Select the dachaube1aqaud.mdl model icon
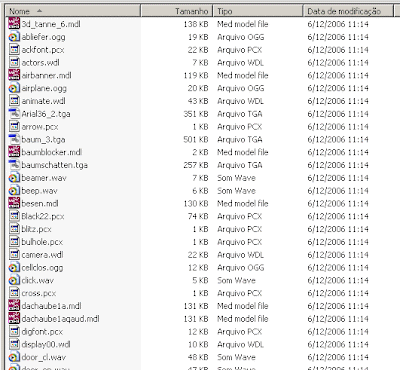Screen dimensions: 400x370 click(x=14, y=319)
